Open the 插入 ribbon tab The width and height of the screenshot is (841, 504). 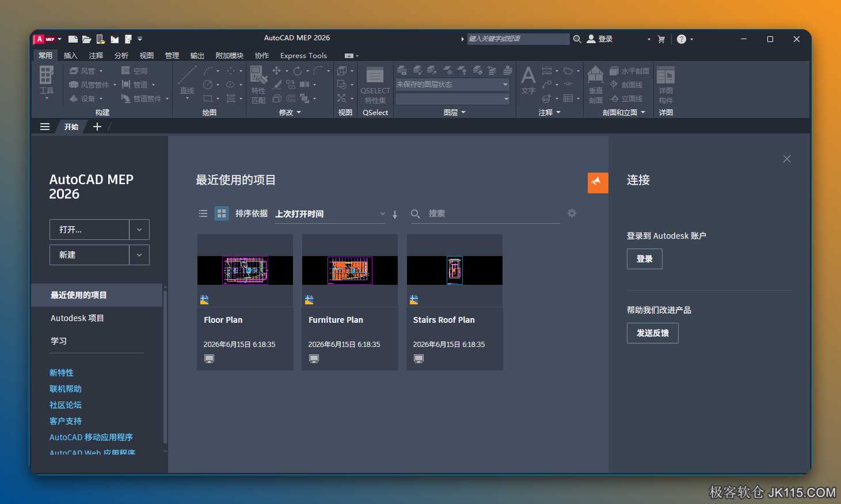70,55
